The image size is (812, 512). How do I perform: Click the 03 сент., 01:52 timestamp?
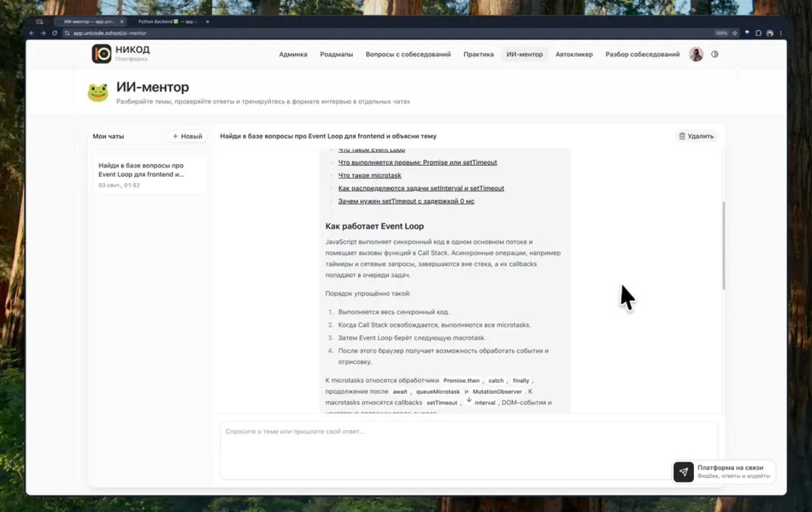(119, 185)
